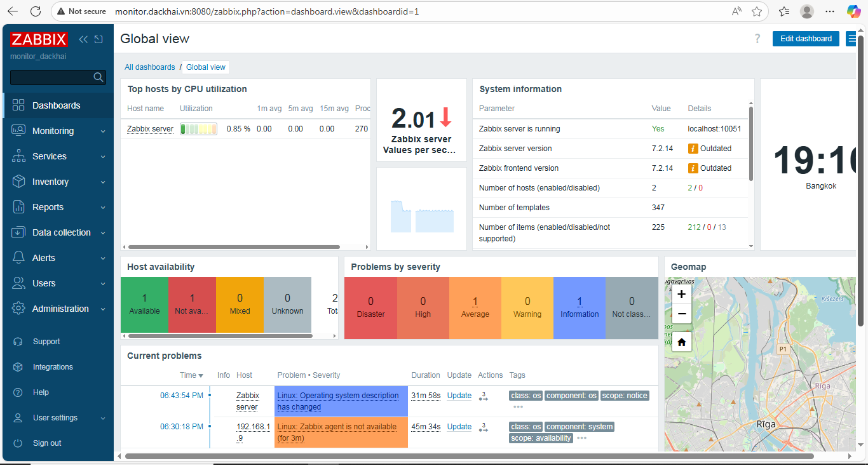
Task: Open the Dashboards menu item
Action: (57, 105)
